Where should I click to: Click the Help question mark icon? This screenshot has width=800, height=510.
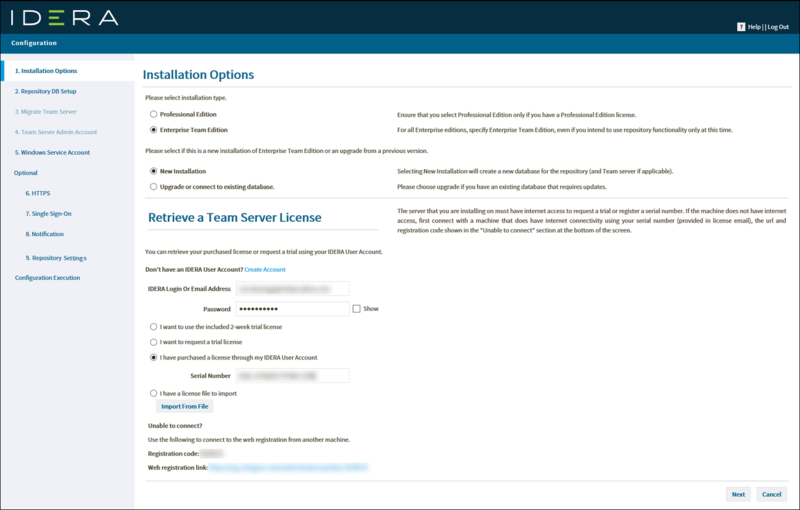[x=741, y=27]
